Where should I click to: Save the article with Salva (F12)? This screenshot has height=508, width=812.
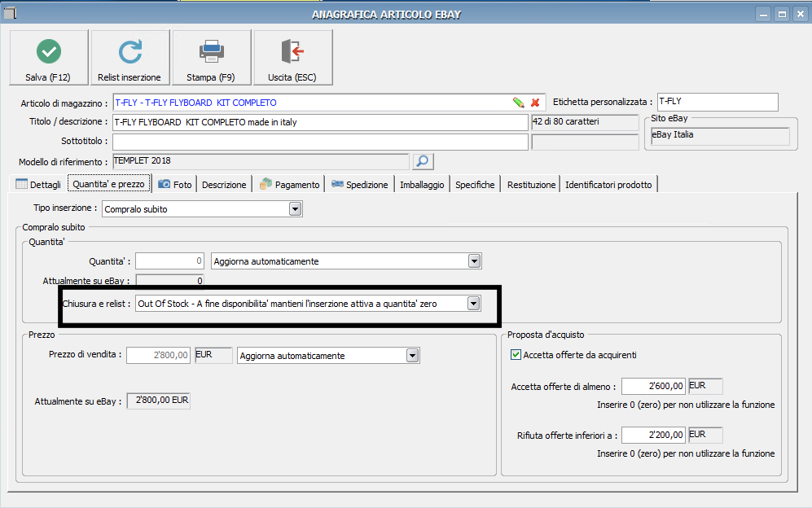pos(49,58)
